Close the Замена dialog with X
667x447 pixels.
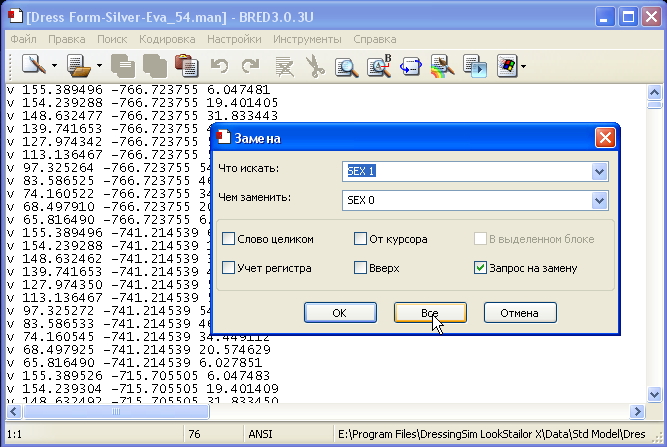(605, 138)
